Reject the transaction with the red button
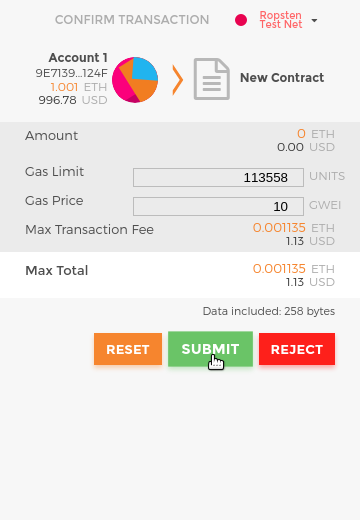Image resolution: width=360 pixels, height=520 pixels. click(297, 349)
